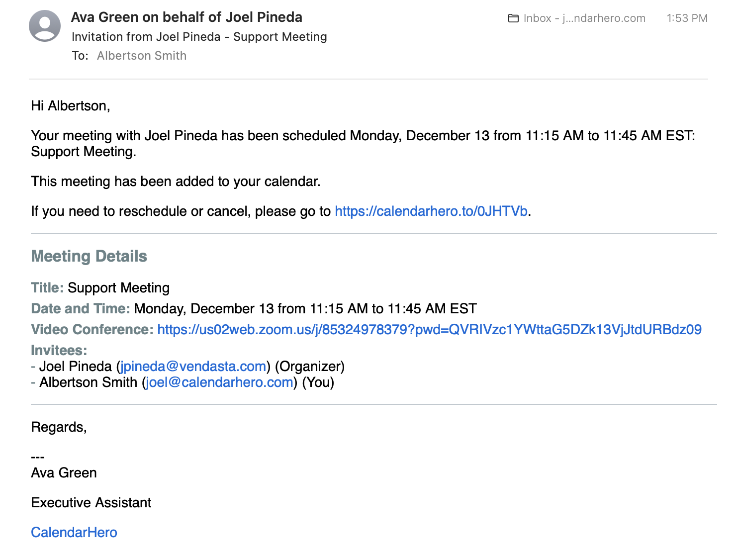The height and width of the screenshot is (560, 735).
Task: Click joel@calendarhero.com email address
Action: click(219, 382)
